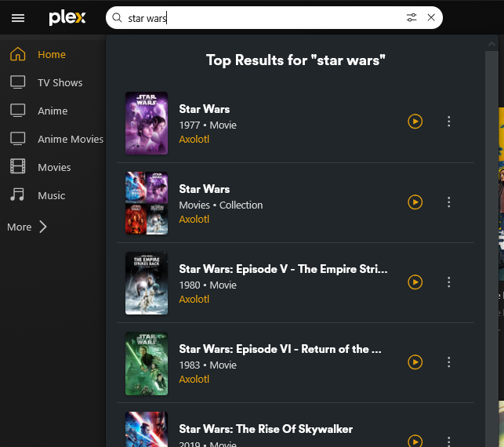Open more options for Episode V
Image resolution: width=504 pixels, height=447 pixels.
pos(449,282)
